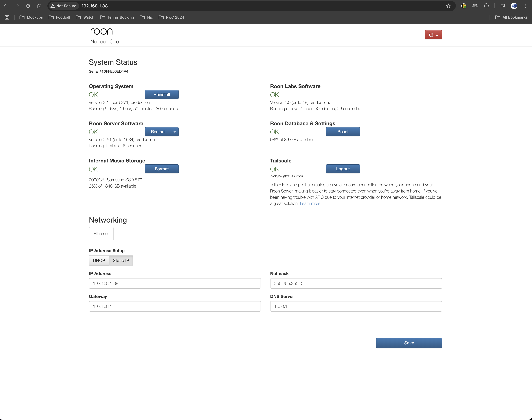Click the Save button
This screenshot has height=420, width=532.
[409, 343]
